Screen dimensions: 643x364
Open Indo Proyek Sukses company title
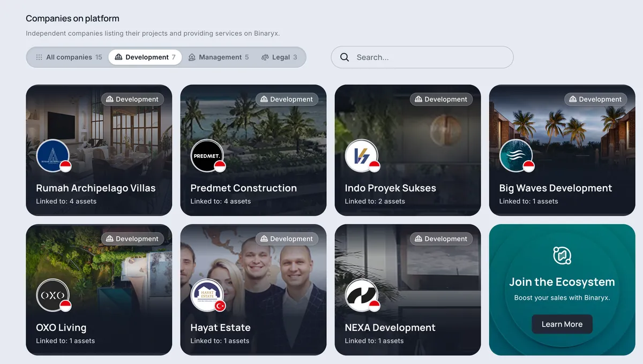tap(391, 188)
